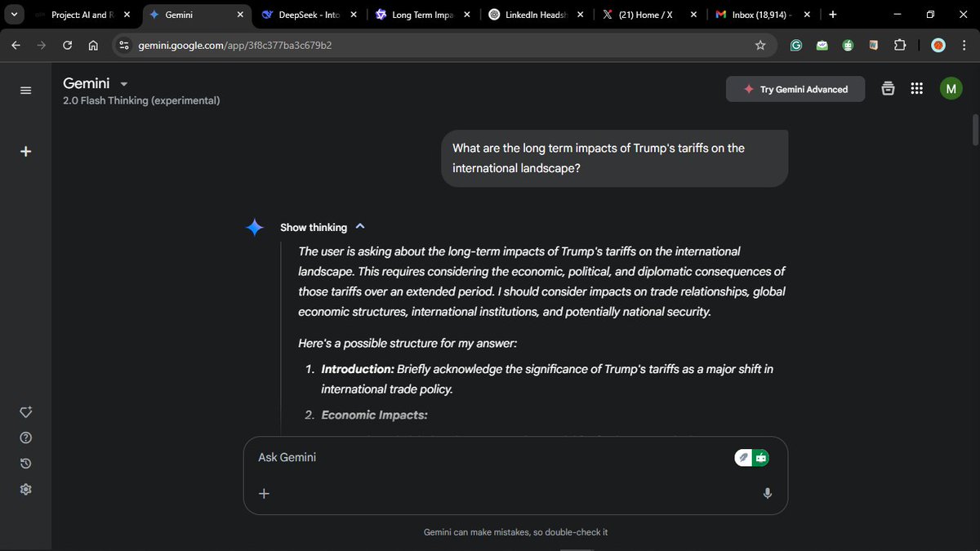
Task: Click the user prompt message bubble
Action: pyautogui.click(x=615, y=158)
